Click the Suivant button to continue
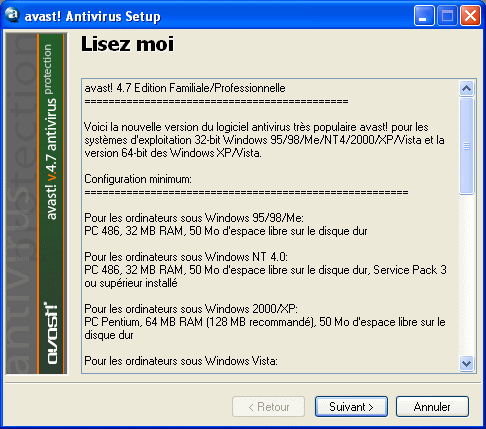The image size is (486, 429). pos(351,406)
